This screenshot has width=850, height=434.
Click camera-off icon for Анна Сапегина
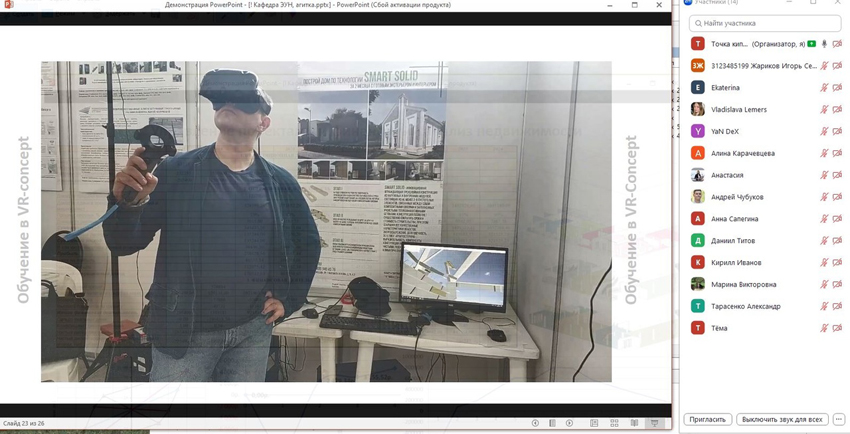click(838, 219)
